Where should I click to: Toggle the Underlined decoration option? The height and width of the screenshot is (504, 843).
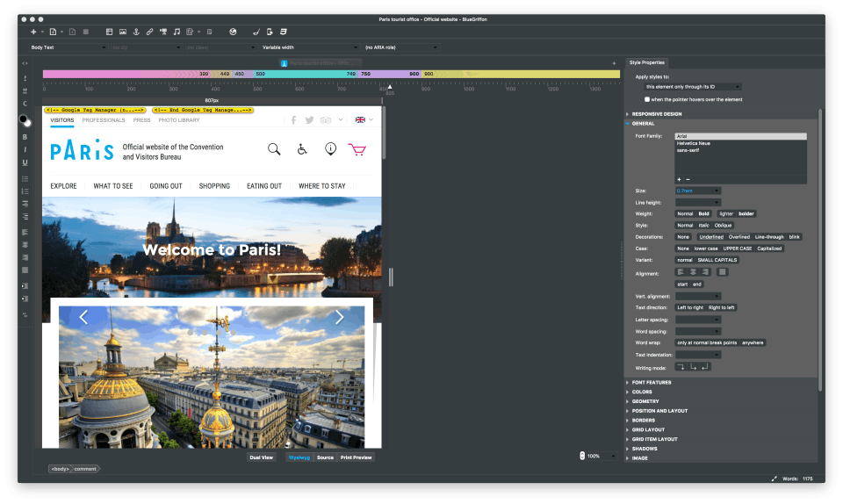(711, 236)
